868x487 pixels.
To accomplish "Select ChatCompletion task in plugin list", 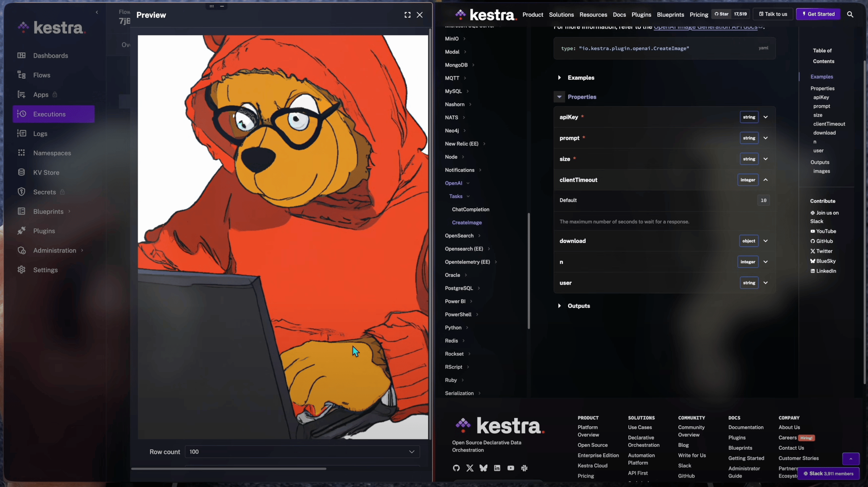I will (x=471, y=209).
